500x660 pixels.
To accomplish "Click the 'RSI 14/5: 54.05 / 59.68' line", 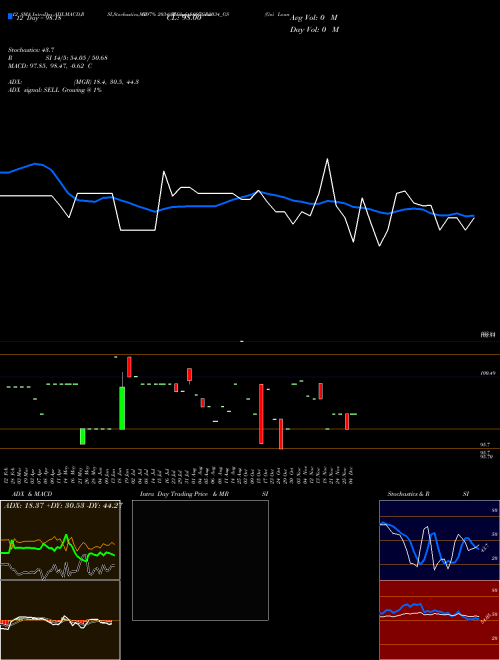I will click(58, 58).
